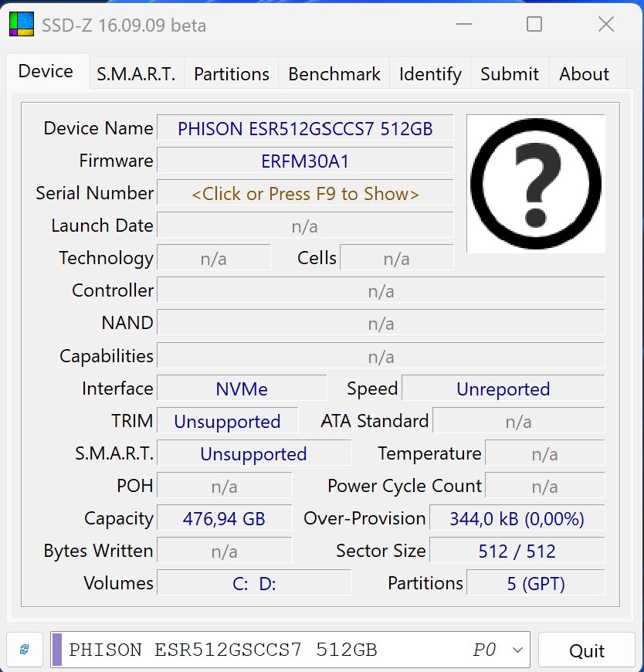644x672 pixels.
Task: Reveal serial number via Click or Press F9 field
Action: point(305,194)
